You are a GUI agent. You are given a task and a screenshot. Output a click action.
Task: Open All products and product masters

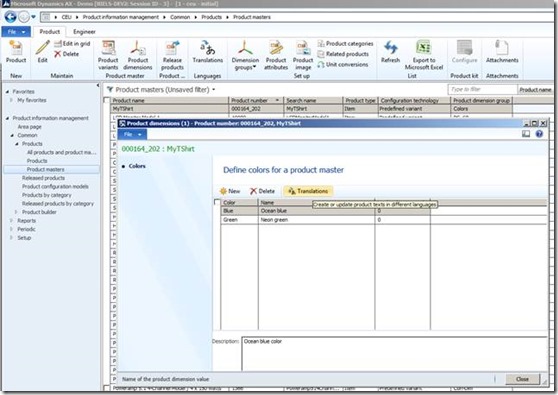pos(62,152)
